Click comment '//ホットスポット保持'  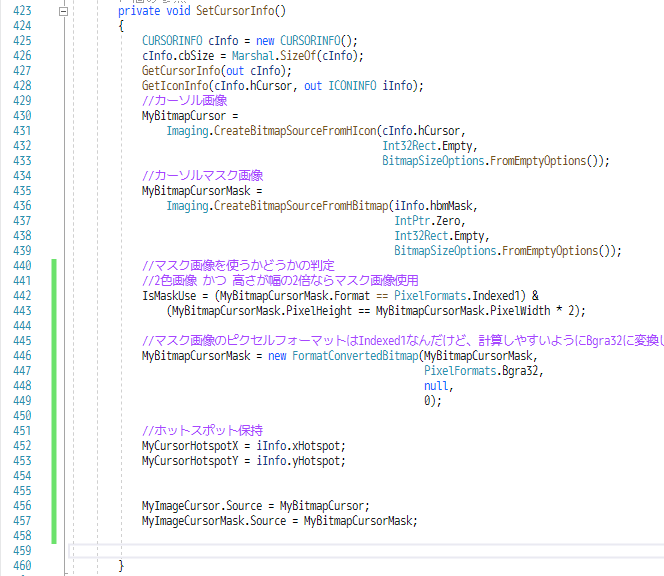(x=202, y=431)
